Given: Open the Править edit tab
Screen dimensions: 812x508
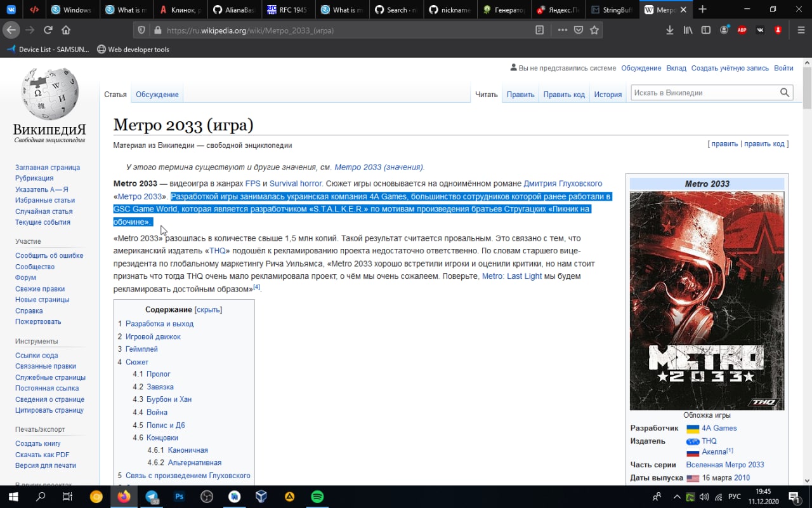Looking at the screenshot, I should tap(520, 95).
